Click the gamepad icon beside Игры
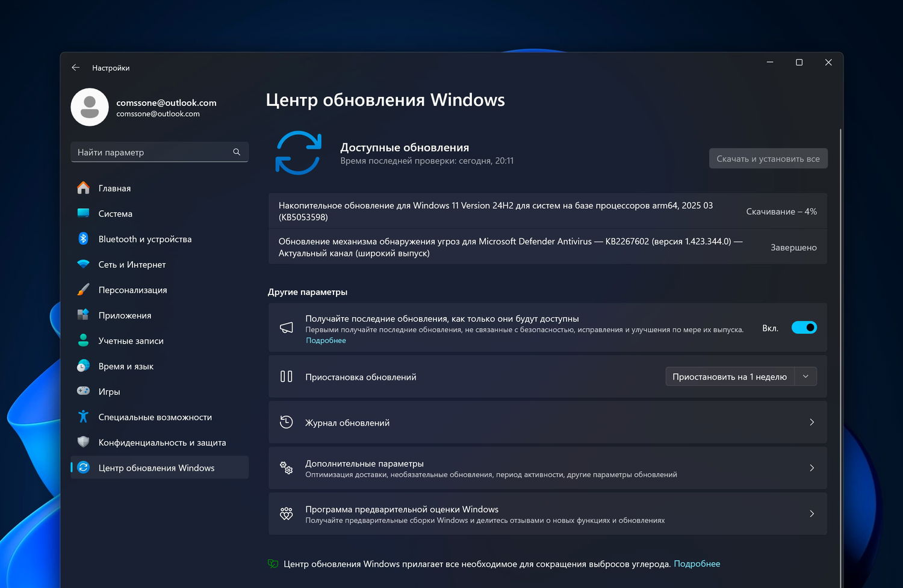Screen dimensions: 903x588 coord(84,391)
